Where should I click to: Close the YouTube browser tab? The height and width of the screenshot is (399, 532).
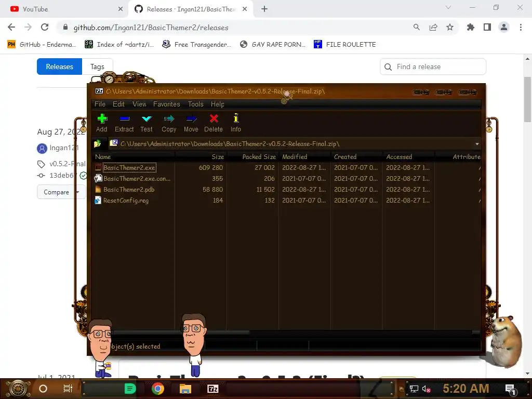coord(121,9)
